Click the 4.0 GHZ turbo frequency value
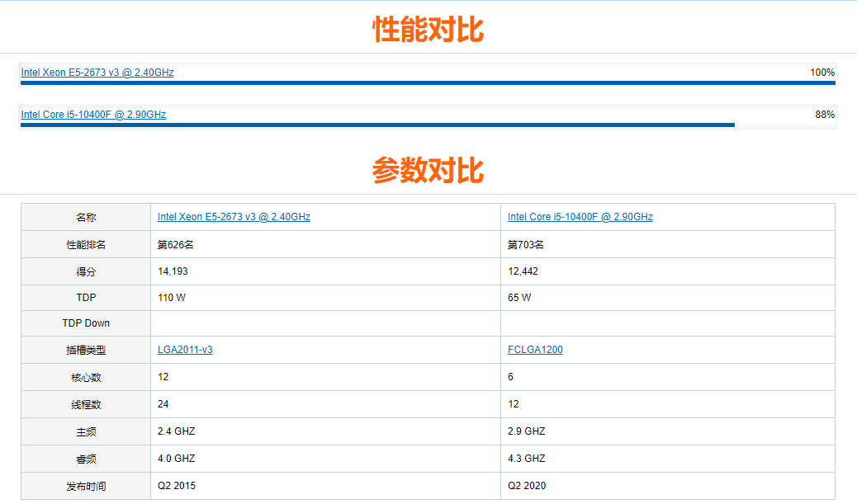The width and height of the screenshot is (857, 504). pos(176,459)
